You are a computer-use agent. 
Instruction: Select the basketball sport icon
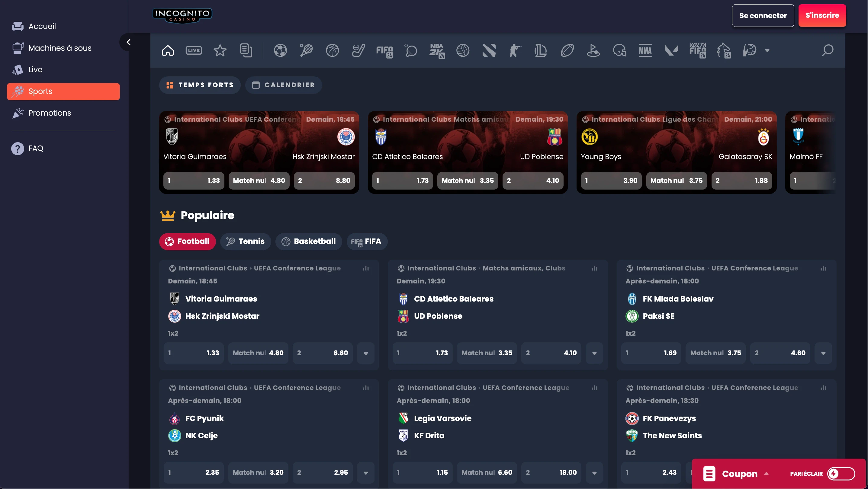pos(332,50)
